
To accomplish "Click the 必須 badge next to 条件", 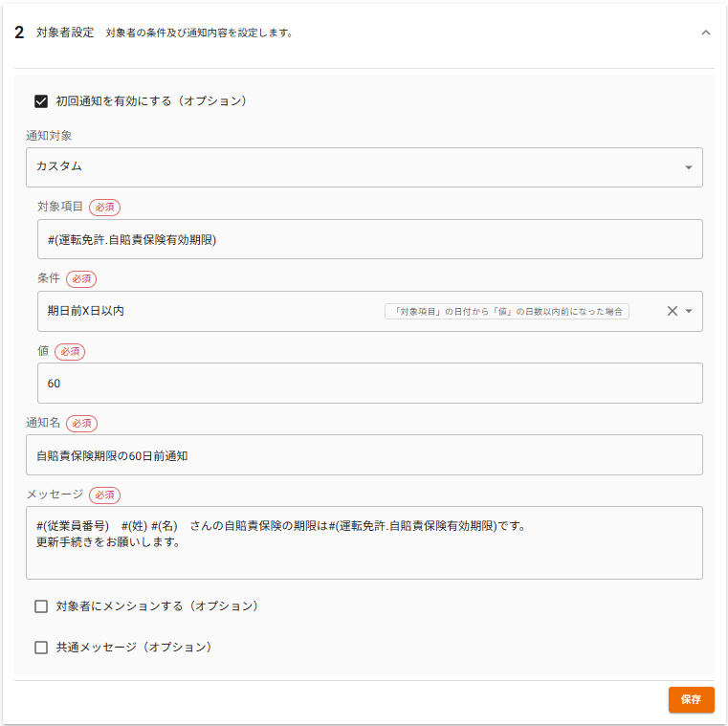I will coord(81,279).
